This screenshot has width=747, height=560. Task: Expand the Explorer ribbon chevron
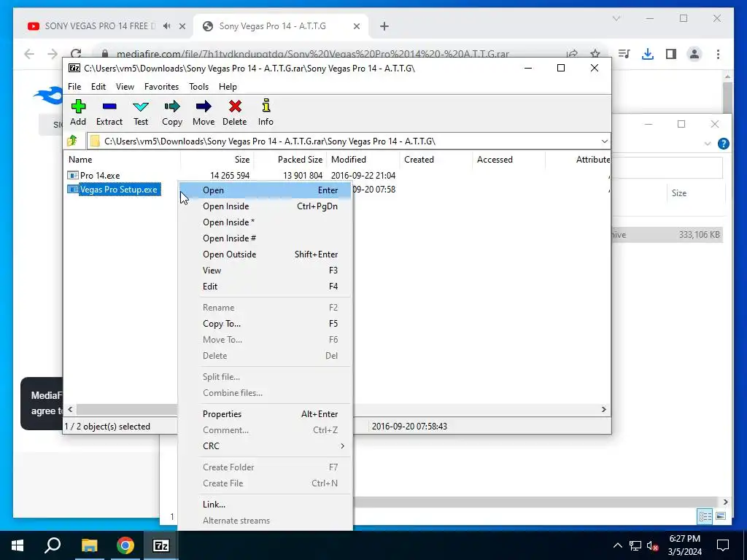coord(708,144)
